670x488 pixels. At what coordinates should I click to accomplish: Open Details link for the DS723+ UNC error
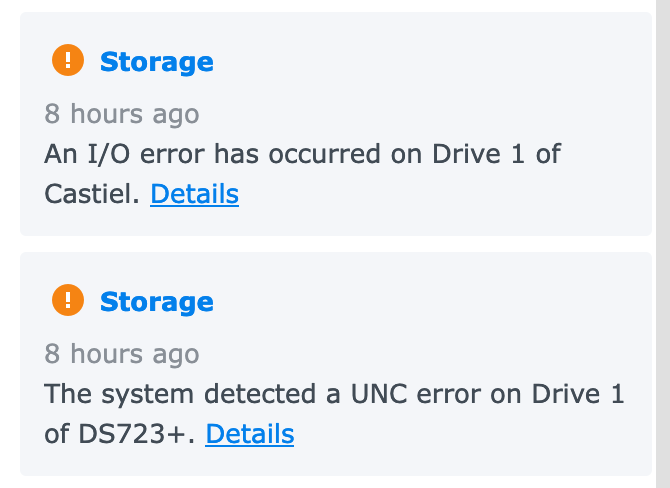click(x=249, y=433)
